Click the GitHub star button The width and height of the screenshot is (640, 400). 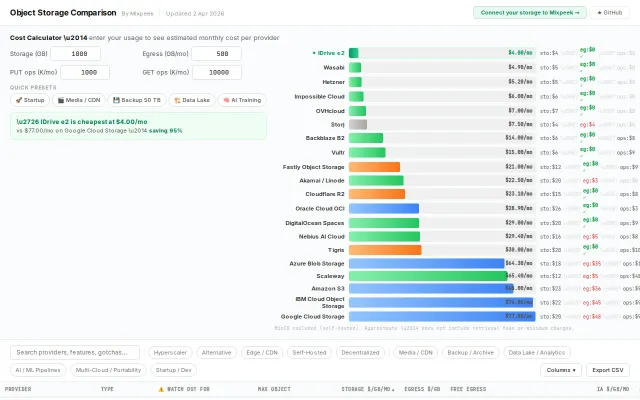pyautogui.click(x=609, y=13)
